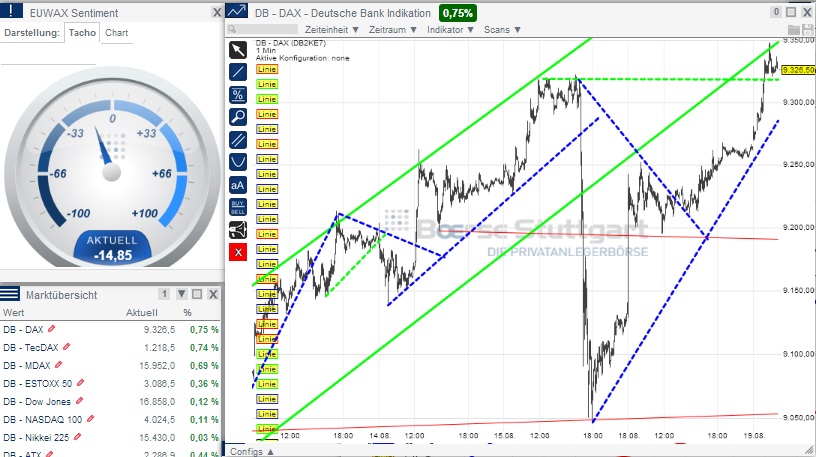Select the DB - MDAX row name
Viewport: 816px width, 457px height.
[x=27, y=365]
